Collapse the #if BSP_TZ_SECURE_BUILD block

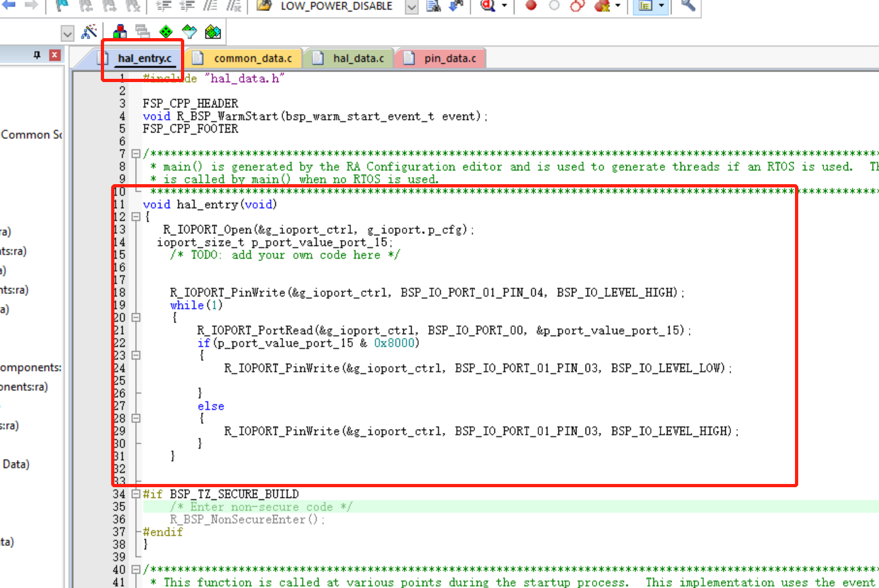(x=136, y=494)
